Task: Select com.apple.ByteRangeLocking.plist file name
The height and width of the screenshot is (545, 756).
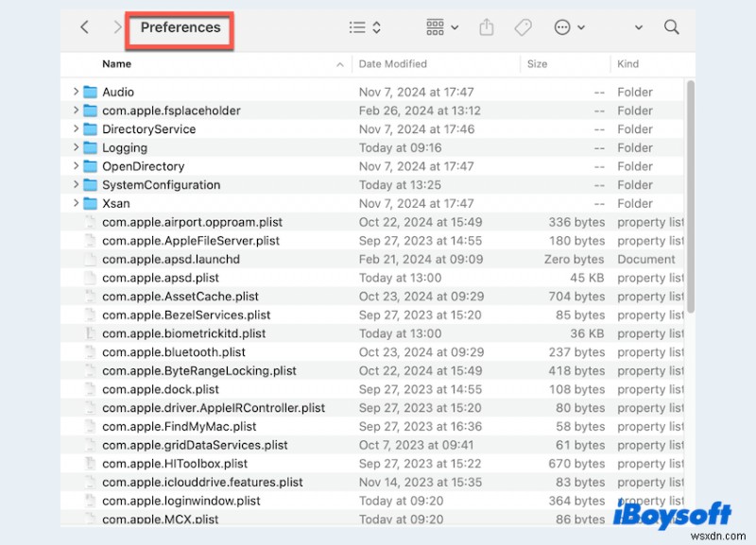Action: (x=199, y=370)
